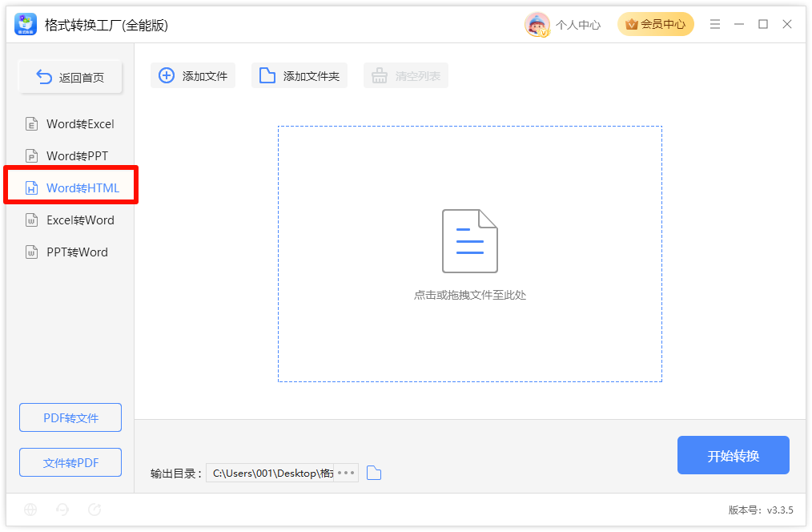The image size is (812, 532).
Task: Click the Word转Excel file icon
Action: [31, 124]
